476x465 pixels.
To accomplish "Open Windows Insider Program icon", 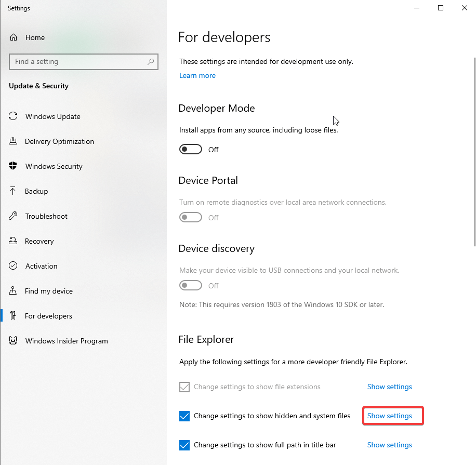I will [14, 341].
